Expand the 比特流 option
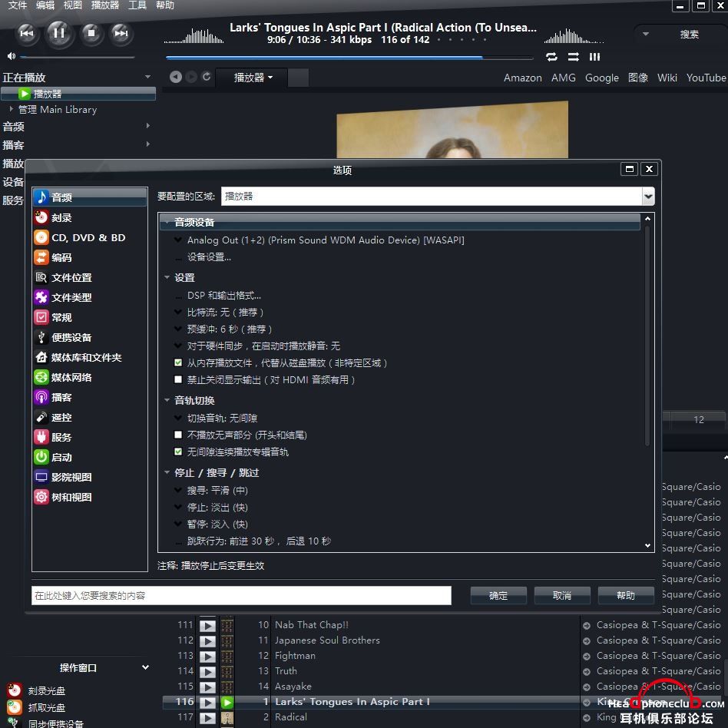The image size is (728, 728). point(177,312)
